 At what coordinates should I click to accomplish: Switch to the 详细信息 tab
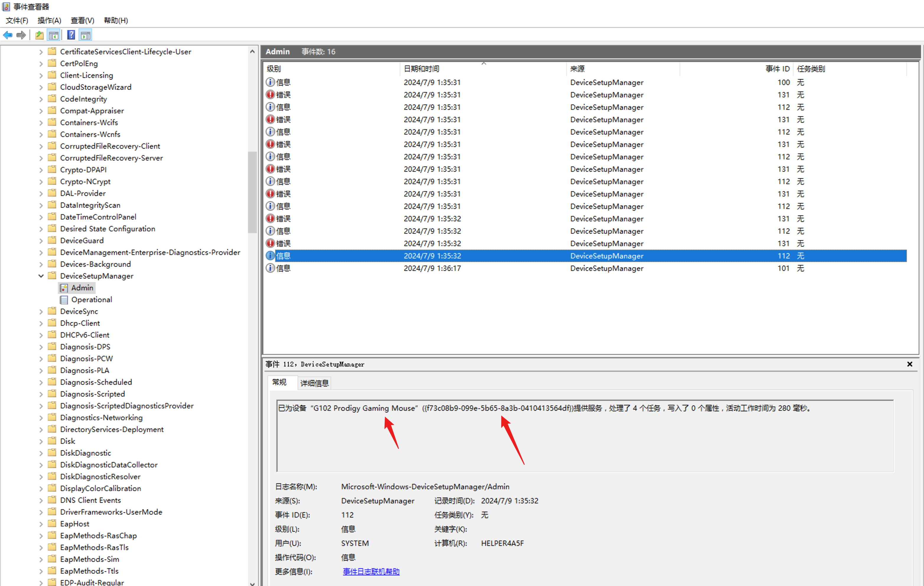pos(314,383)
